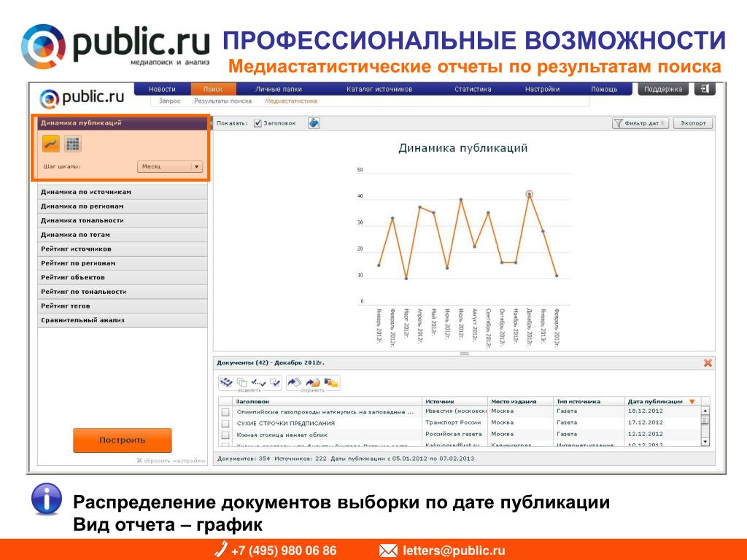Image resolution: width=747 pixels, height=560 pixels.
Task: Click the first select-all checkmarks icon
Action: tap(226, 382)
